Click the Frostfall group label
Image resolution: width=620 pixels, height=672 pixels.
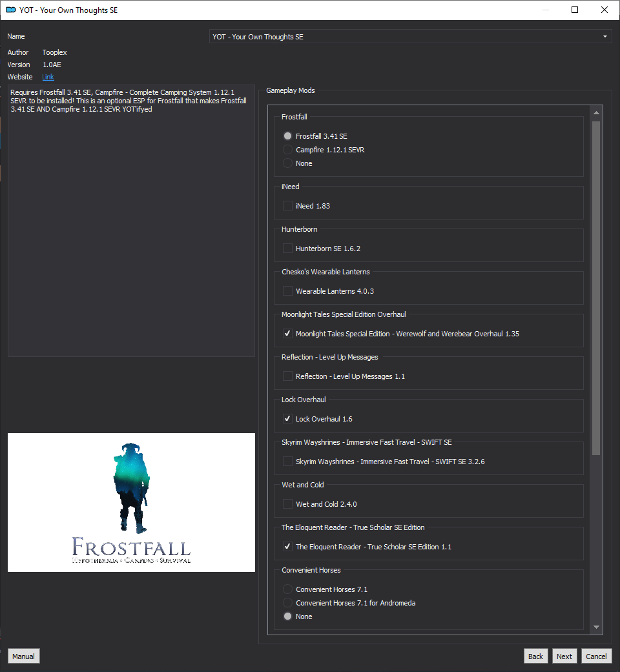pyautogui.click(x=294, y=117)
